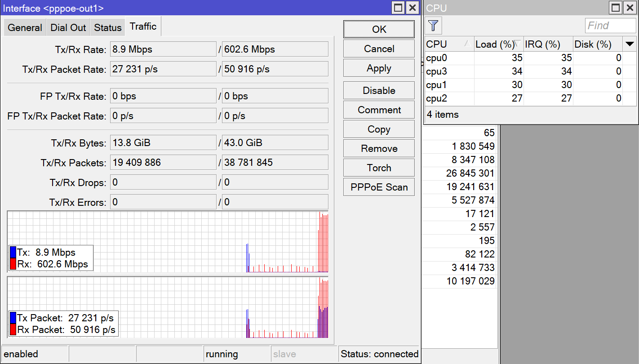
Task: Click the value 195 in background list
Action: coord(487,240)
